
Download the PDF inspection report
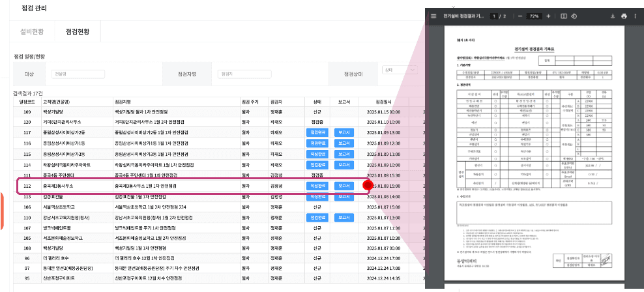tap(612, 16)
